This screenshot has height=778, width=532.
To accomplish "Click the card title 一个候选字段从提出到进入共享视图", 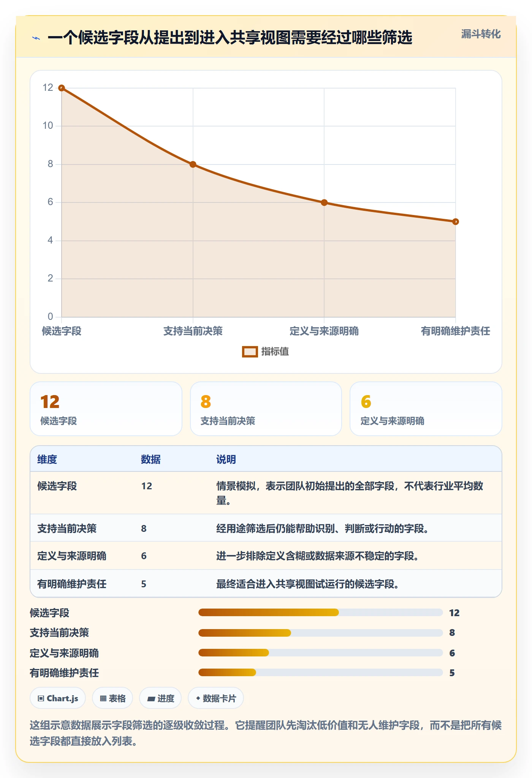I will click(x=230, y=38).
